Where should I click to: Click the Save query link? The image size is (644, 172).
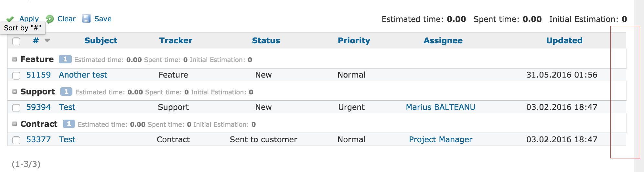point(103,19)
